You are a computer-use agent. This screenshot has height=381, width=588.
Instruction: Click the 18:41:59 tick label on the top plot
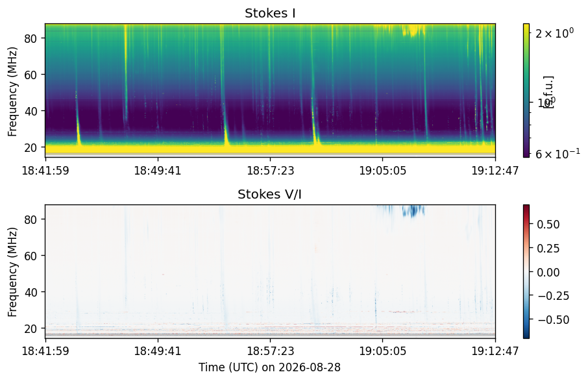45,171
